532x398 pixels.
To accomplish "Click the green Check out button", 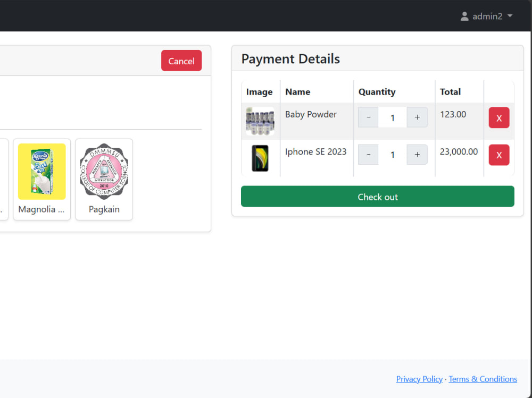I will [378, 196].
